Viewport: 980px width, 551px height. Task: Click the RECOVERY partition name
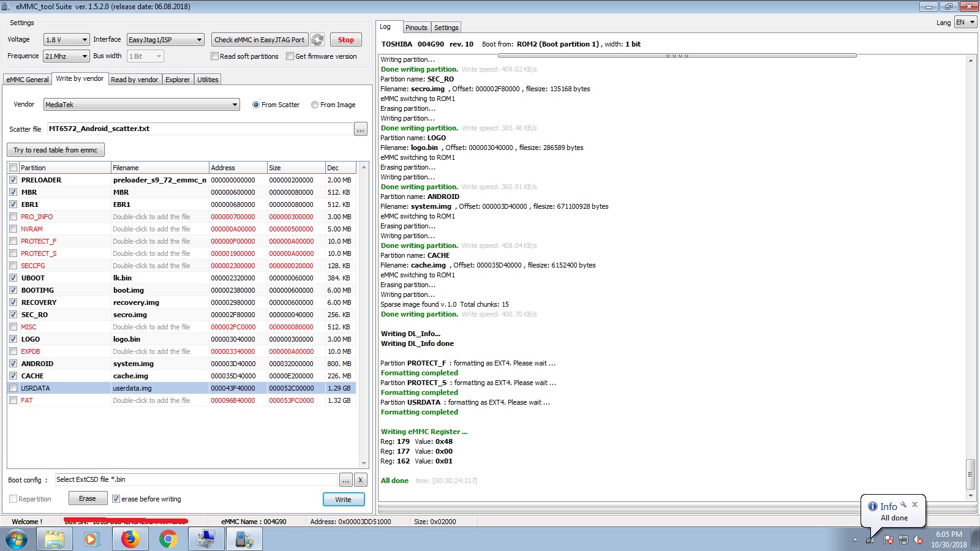coord(39,302)
